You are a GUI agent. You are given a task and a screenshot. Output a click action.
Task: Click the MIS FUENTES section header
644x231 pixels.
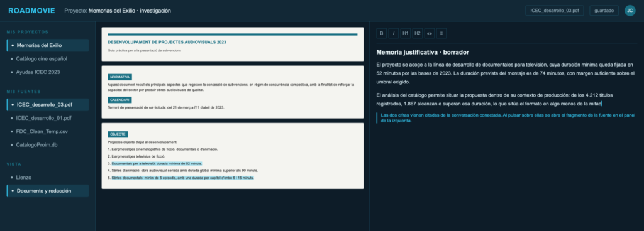point(23,92)
